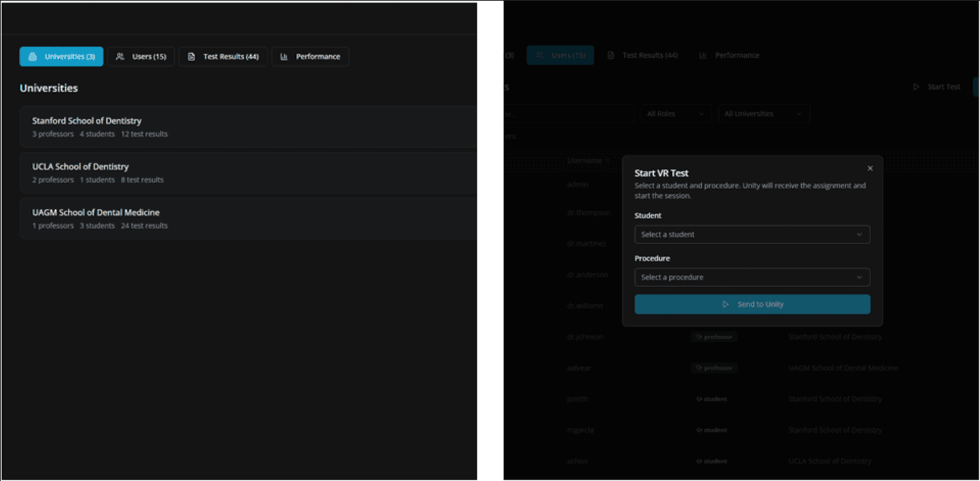This screenshot has height=481, width=980.
Task: Close the Start VR Test dialog
Action: (x=870, y=169)
